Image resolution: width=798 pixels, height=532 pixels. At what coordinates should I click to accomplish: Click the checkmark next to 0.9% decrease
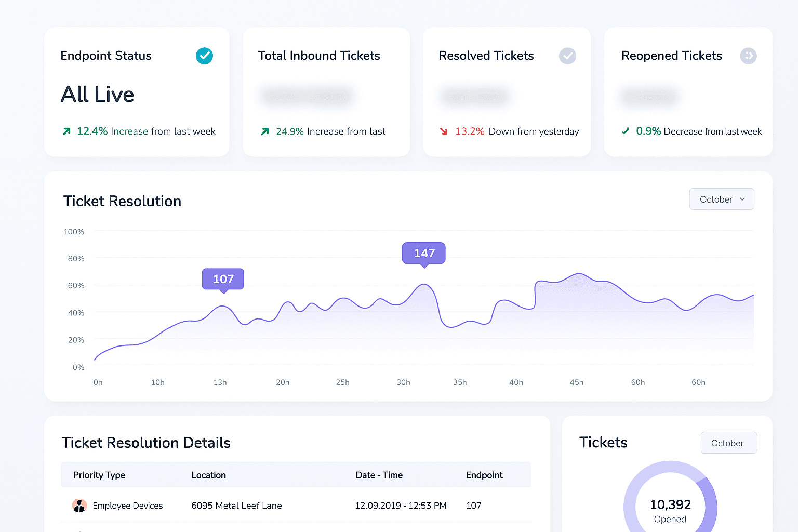[625, 131]
